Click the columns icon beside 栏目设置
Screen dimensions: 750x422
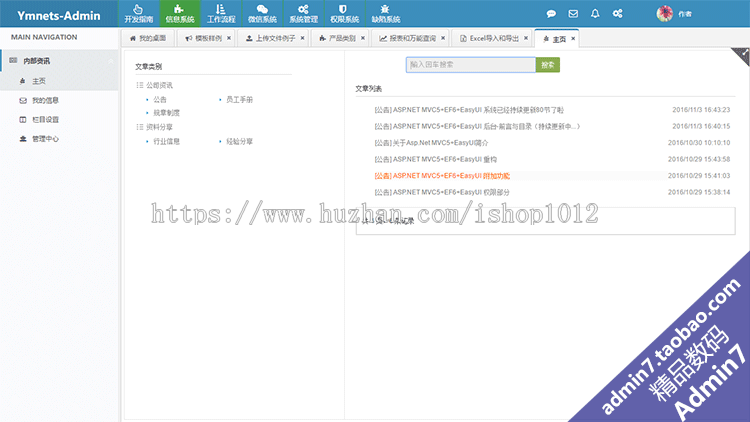22,120
